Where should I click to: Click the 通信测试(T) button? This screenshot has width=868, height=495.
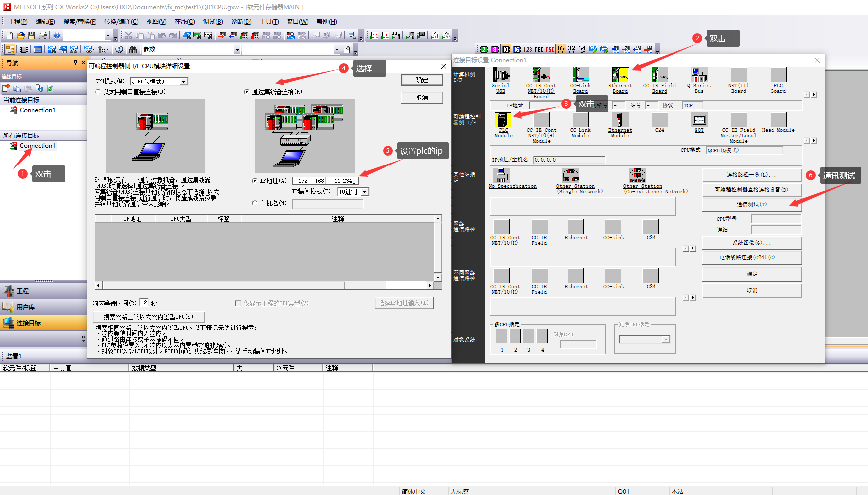pyautogui.click(x=751, y=204)
